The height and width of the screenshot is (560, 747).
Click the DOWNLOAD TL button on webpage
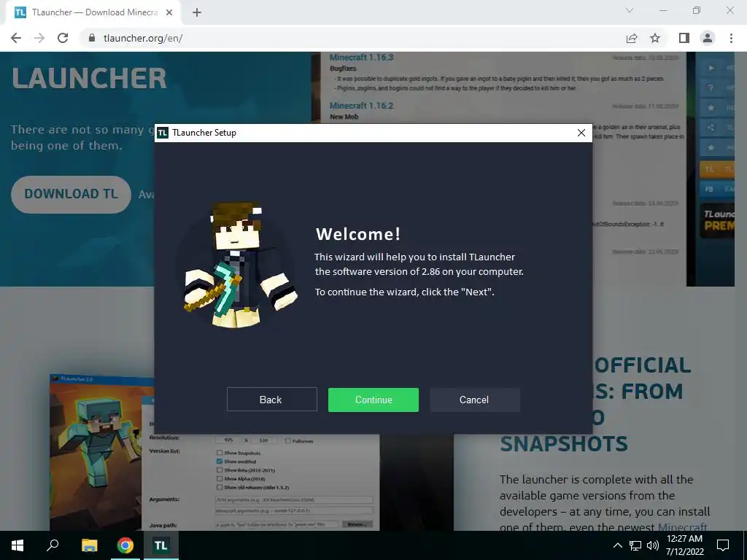[71, 194]
